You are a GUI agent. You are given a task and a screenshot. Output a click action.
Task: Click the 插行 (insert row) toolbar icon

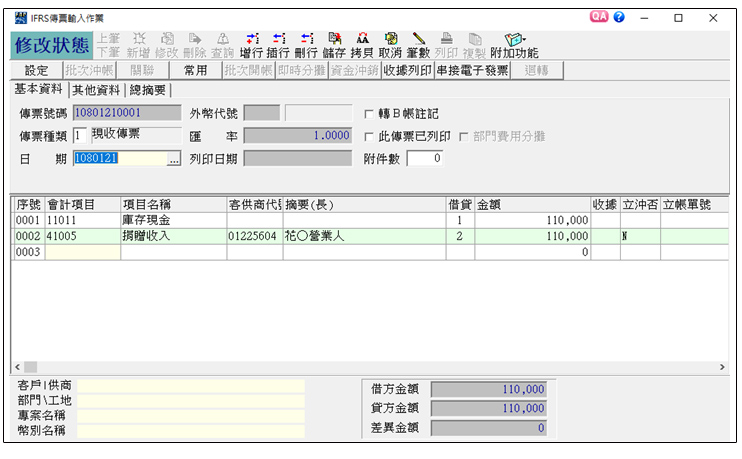point(278,45)
